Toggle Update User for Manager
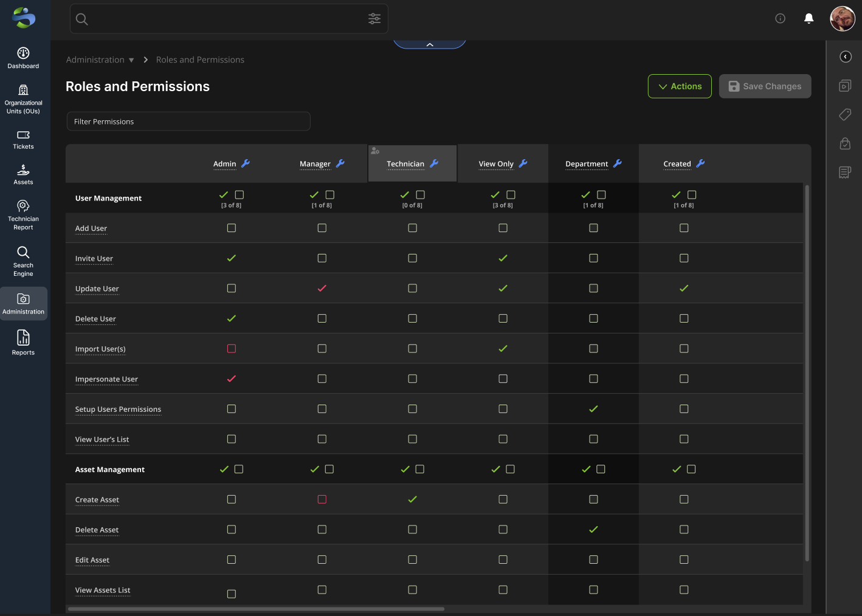This screenshot has width=862, height=616. 322,288
